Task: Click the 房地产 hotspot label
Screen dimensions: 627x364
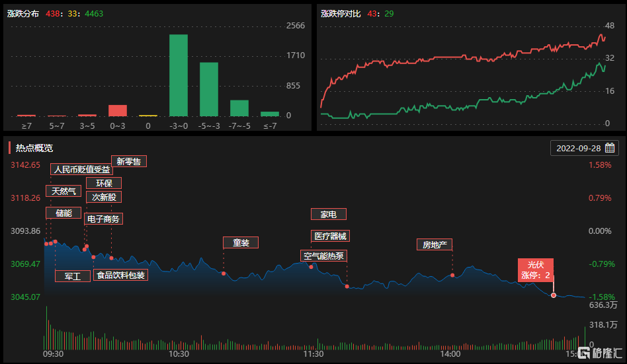Action: 435,244
